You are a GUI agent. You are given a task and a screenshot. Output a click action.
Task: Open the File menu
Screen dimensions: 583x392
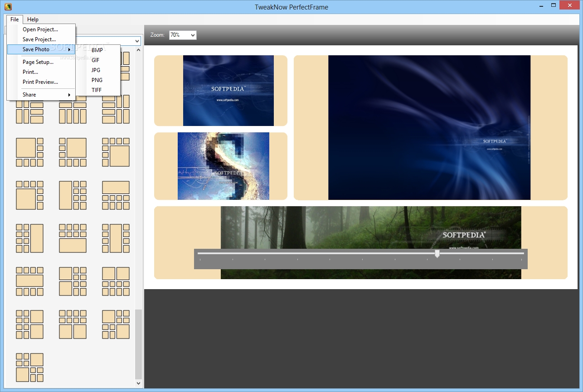click(x=15, y=19)
